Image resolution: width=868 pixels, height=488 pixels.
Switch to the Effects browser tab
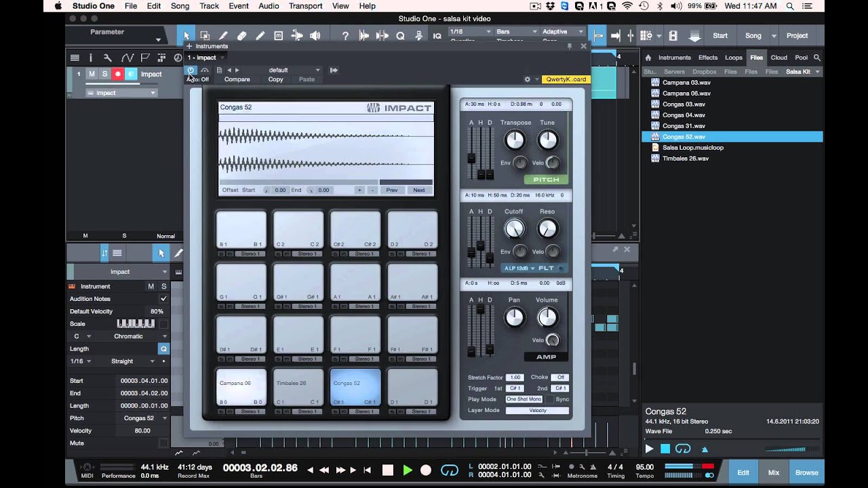click(707, 58)
